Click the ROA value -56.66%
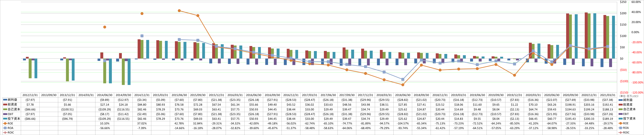 pos(105,128)
